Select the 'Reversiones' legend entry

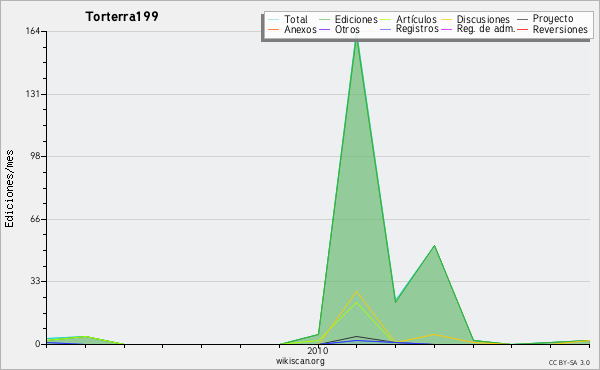coord(560,29)
